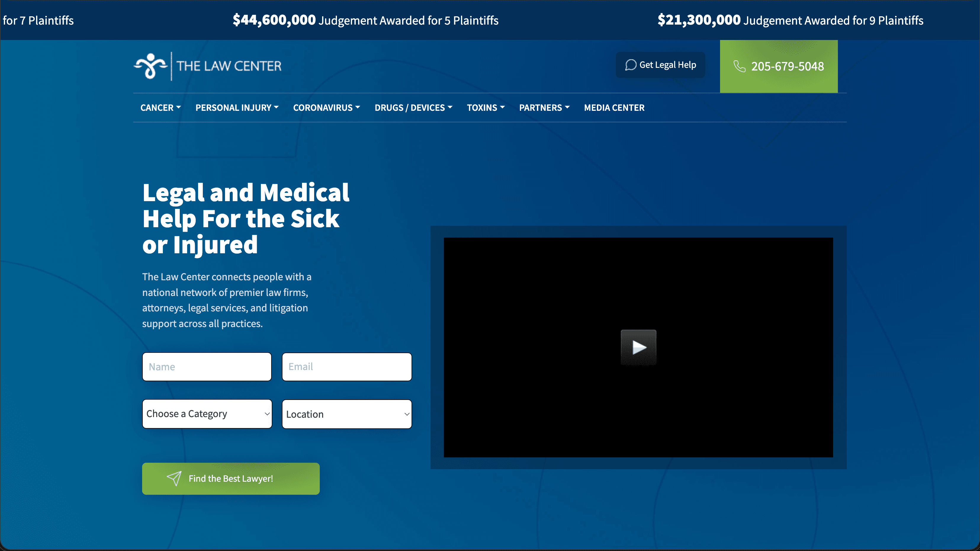Screen dimensions: 980x551
Task: Click Find the Best Lawyer! button
Action: point(231,479)
